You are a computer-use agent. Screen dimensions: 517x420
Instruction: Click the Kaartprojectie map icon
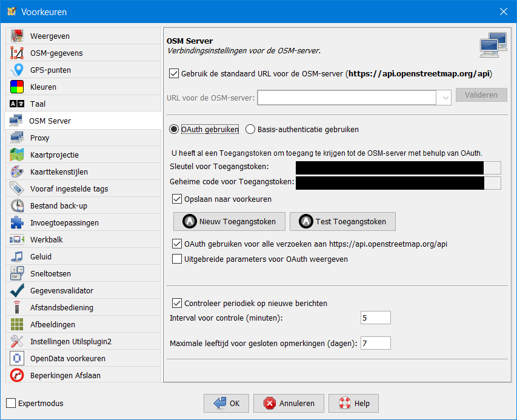[18, 155]
